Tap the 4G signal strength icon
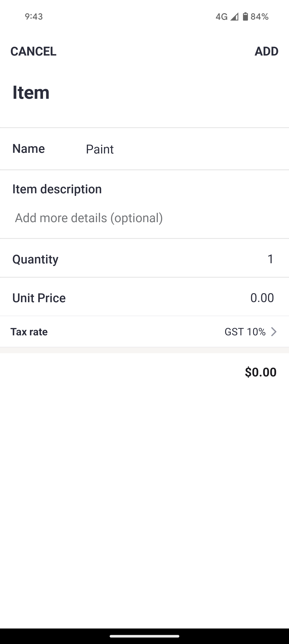The height and width of the screenshot is (644, 289). click(x=234, y=17)
